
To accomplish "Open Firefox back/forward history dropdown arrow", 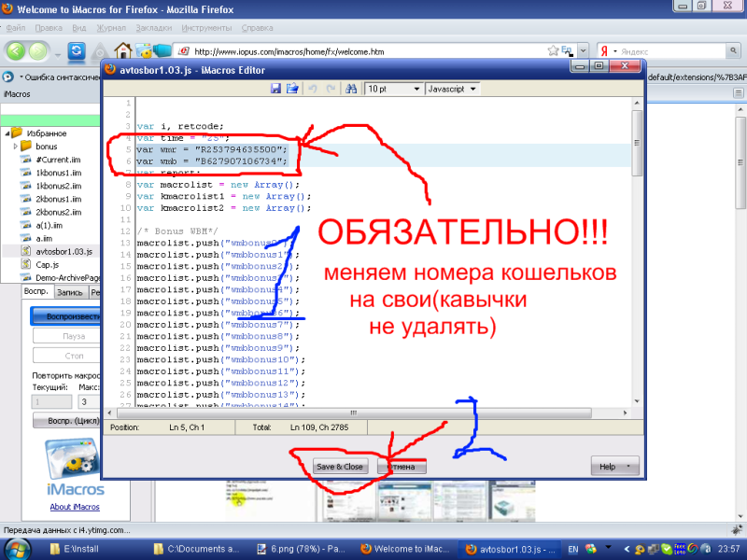I will click(x=58, y=55).
